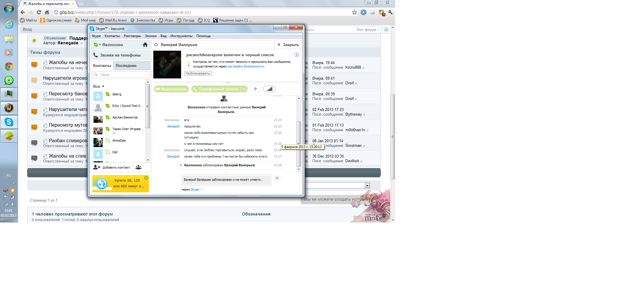Viewport: 644px width, 292px height.
Task: Open the Этот форум search scope dropdown
Action: point(368,30)
